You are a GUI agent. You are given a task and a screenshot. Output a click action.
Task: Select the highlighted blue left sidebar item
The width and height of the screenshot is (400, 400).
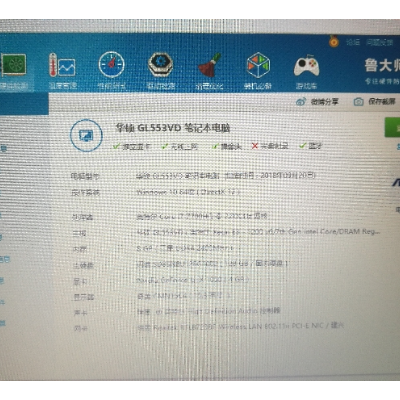pos(24,104)
